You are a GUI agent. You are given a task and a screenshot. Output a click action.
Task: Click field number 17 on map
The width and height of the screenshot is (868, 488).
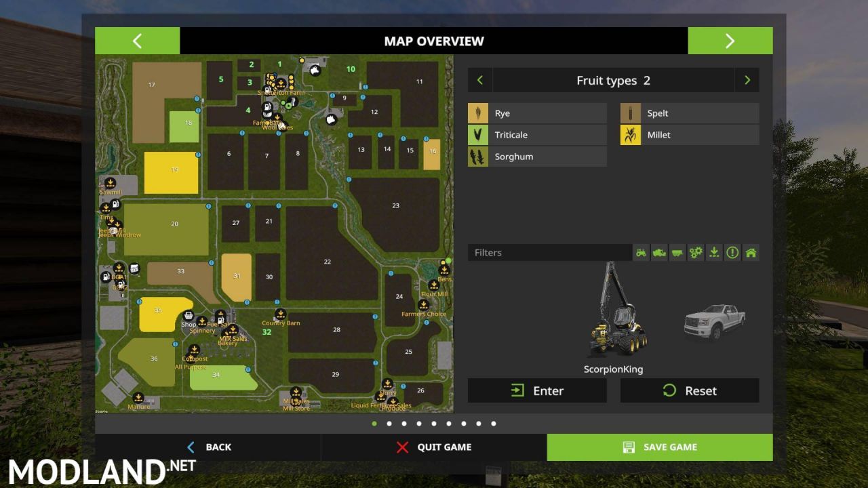click(151, 85)
